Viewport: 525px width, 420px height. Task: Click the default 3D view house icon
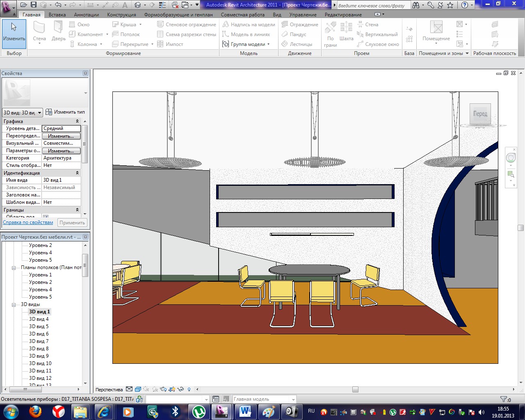tap(138, 5)
